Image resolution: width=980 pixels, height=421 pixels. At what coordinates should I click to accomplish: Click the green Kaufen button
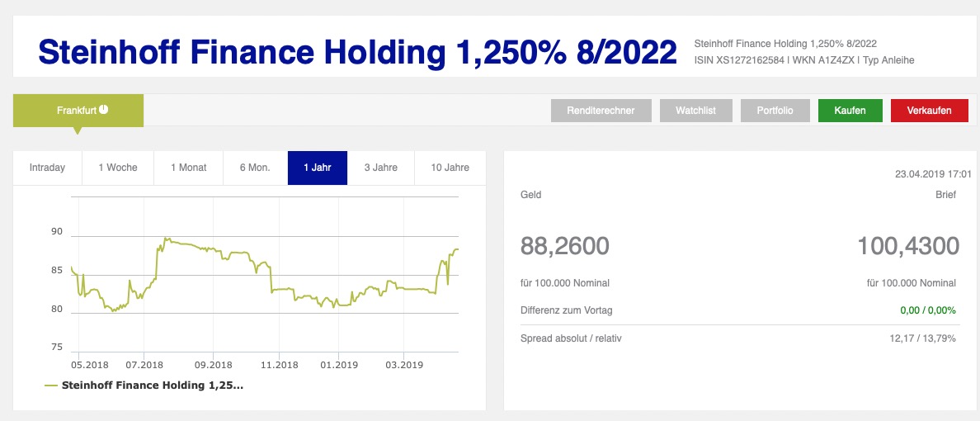[850, 111]
